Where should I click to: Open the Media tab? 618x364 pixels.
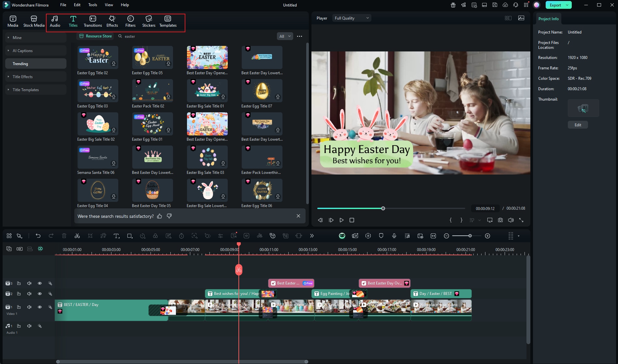click(x=13, y=21)
